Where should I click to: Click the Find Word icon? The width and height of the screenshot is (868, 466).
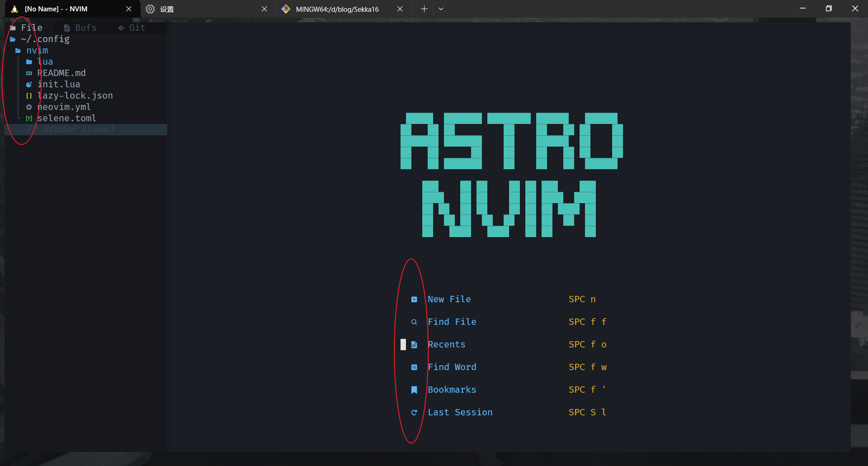[414, 367]
